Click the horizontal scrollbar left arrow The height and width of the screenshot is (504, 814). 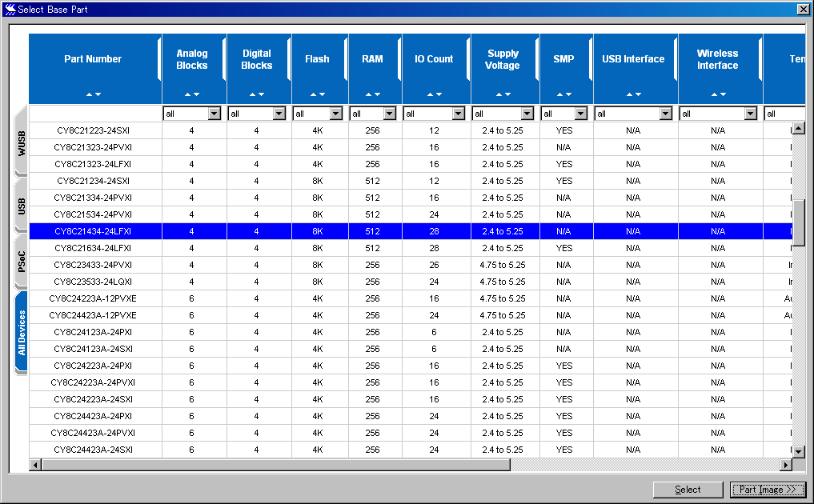(x=35, y=465)
